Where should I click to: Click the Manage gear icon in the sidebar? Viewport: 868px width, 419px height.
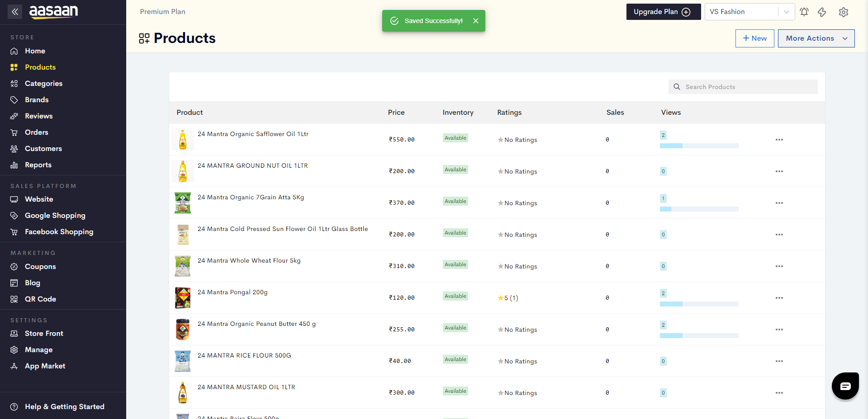pos(14,350)
